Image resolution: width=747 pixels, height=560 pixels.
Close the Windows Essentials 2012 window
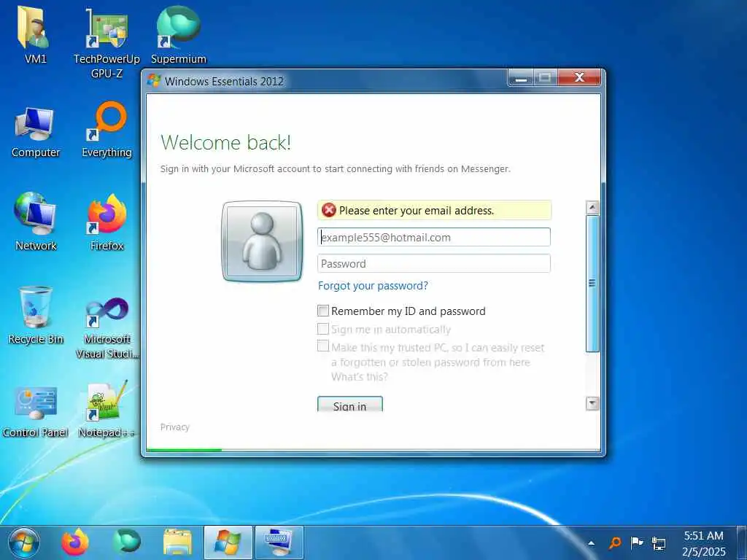(579, 78)
